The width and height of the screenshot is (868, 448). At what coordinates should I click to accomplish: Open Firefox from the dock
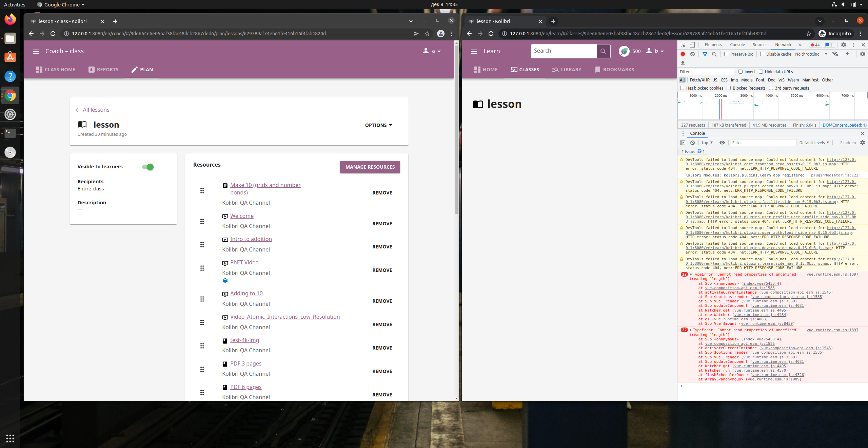(10, 19)
